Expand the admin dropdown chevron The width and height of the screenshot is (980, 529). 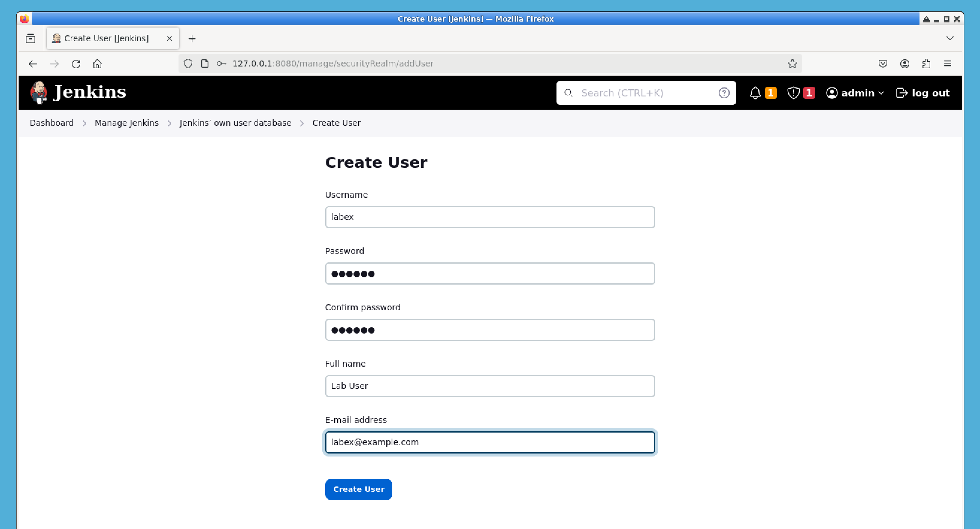(x=881, y=93)
